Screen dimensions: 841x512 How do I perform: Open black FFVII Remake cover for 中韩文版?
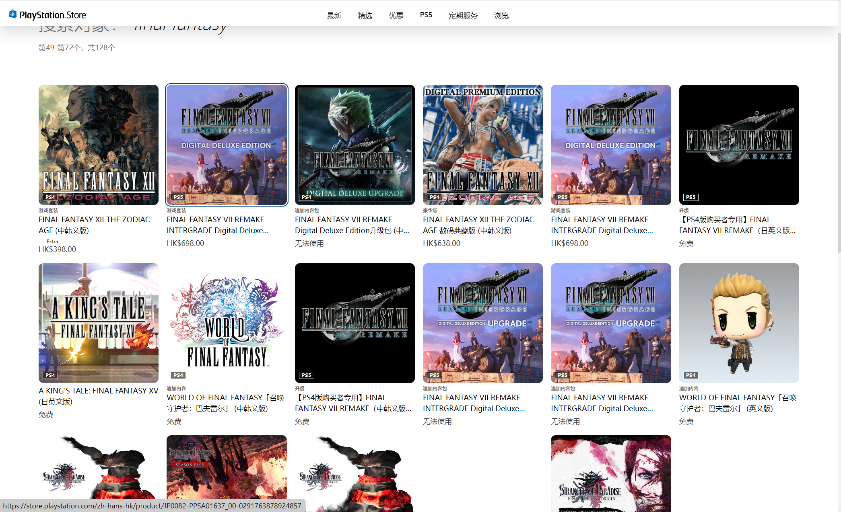click(x=355, y=323)
